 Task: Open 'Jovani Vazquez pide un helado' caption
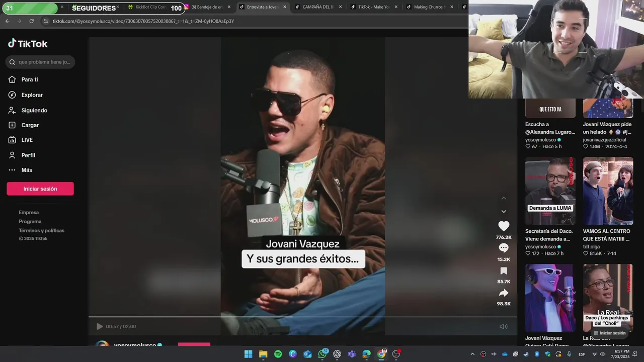point(607,128)
